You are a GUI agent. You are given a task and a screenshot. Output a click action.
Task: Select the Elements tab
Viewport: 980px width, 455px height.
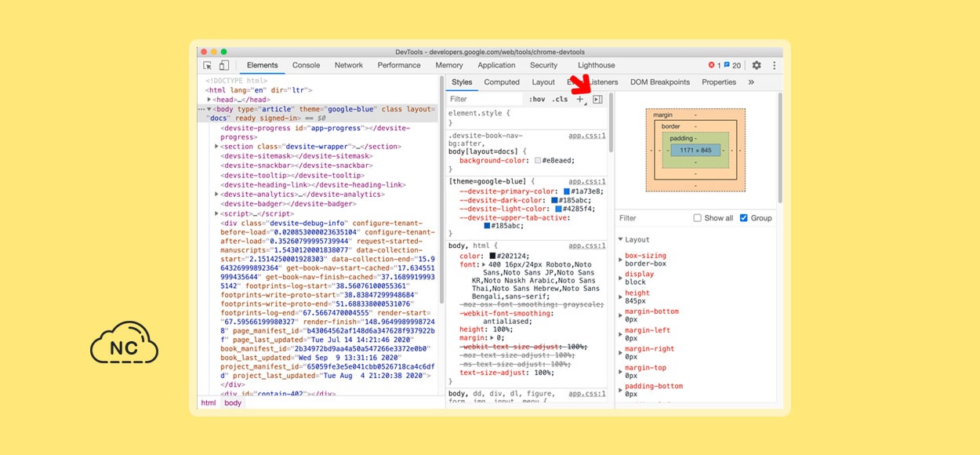coord(263,66)
